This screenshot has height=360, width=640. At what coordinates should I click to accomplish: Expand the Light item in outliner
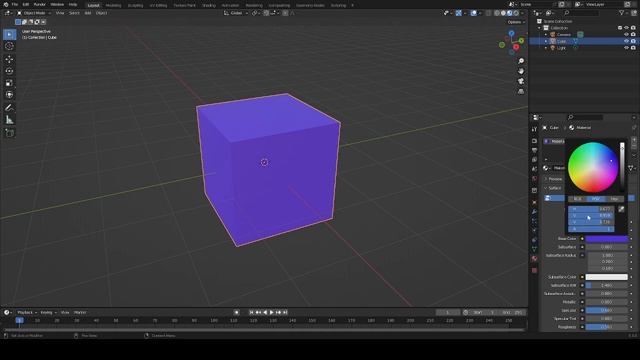pyautogui.click(x=546, y=48)
